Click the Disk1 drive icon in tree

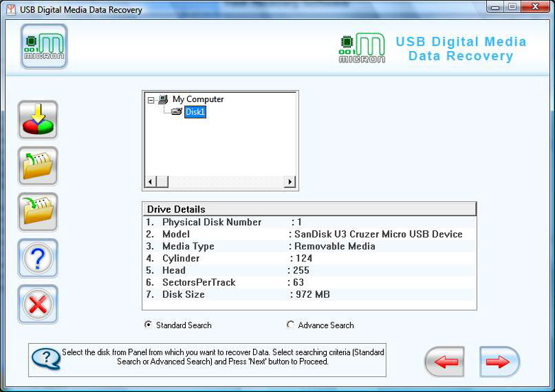pos(176,112)
